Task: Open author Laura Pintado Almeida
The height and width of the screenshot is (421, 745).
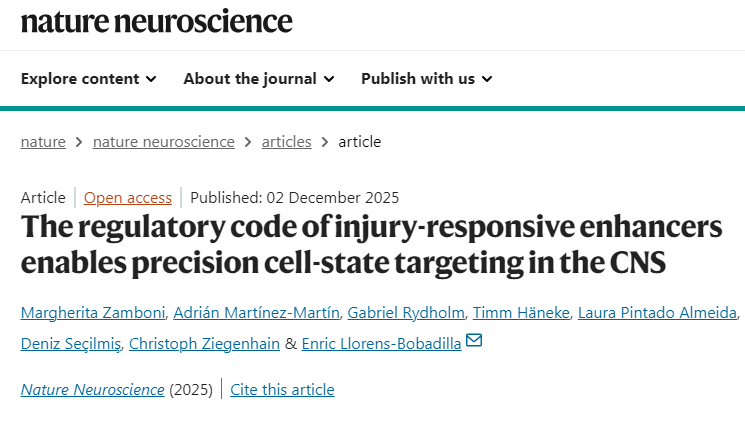Action: [657, 314]
